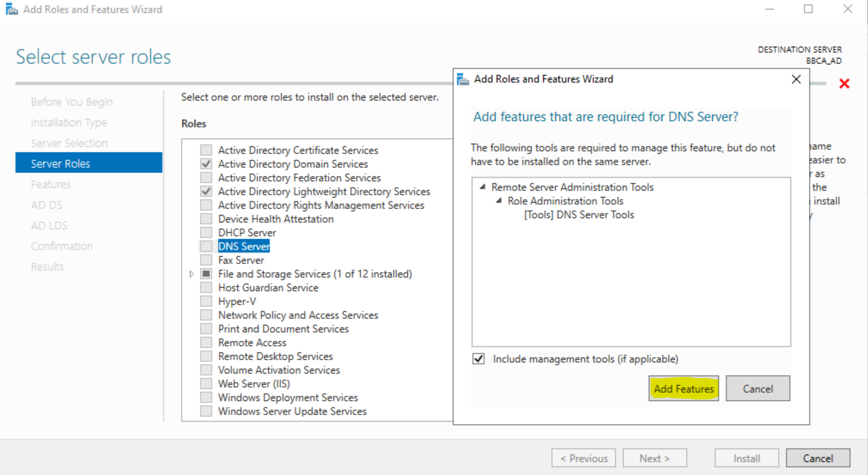Select Host Guardian Service label

(268, 287)
